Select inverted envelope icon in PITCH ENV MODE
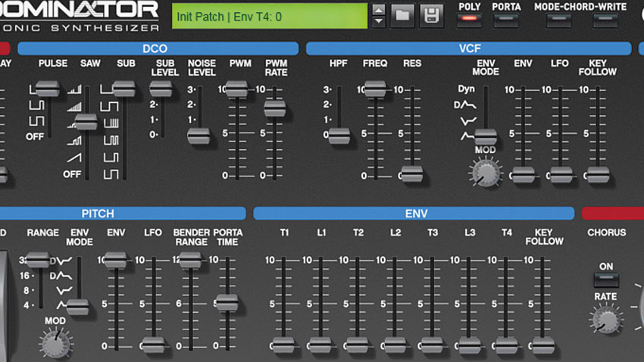Viewport: 644px width, 362px height. click(64, 291)
